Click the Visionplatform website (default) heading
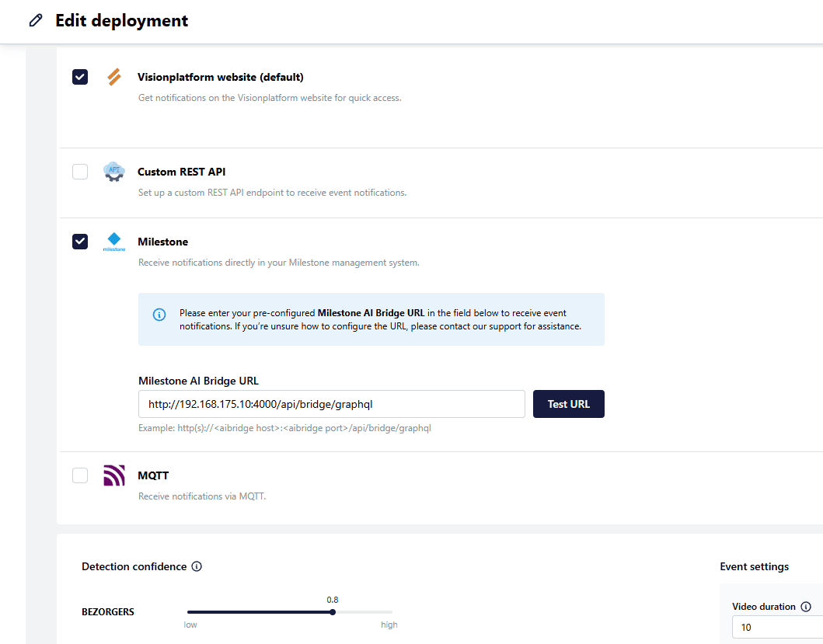823x644 pixels. (x=221, y=77)
